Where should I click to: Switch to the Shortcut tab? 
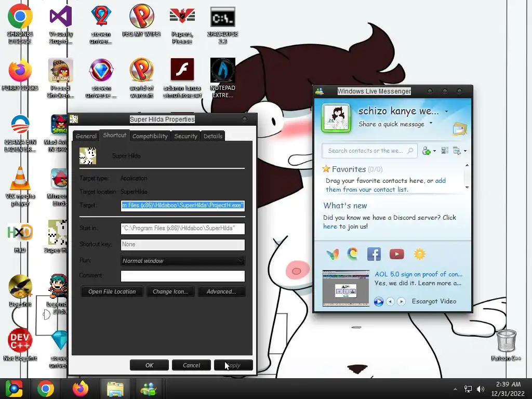(115, 135)
